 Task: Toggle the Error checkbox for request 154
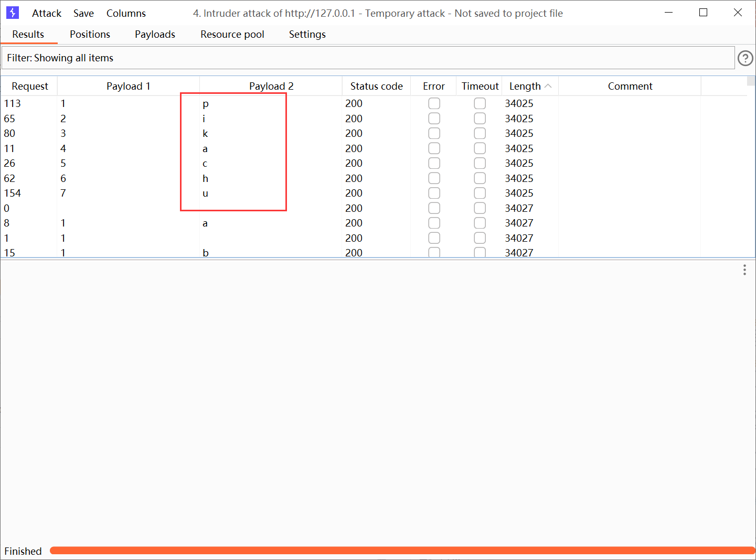coord(434,193)
